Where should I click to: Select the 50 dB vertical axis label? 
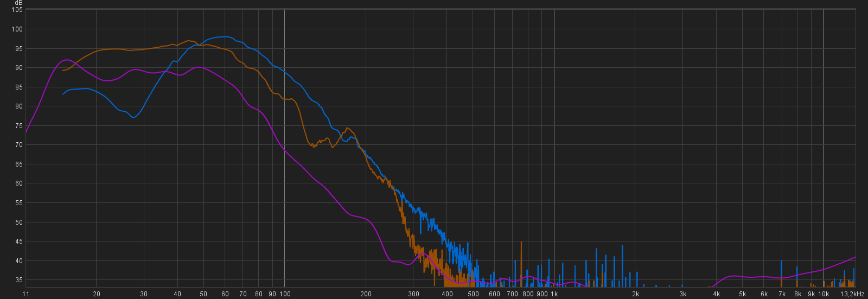pos(20,222)
